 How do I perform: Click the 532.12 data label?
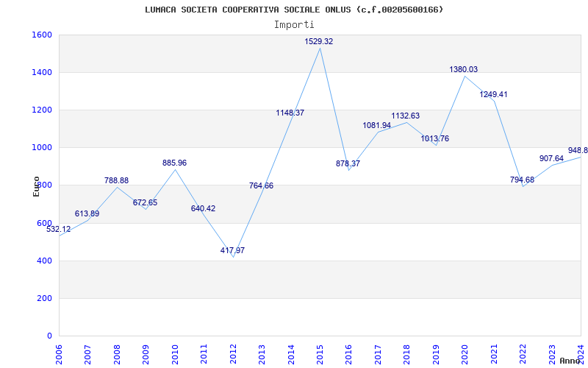tap(59, 230)
